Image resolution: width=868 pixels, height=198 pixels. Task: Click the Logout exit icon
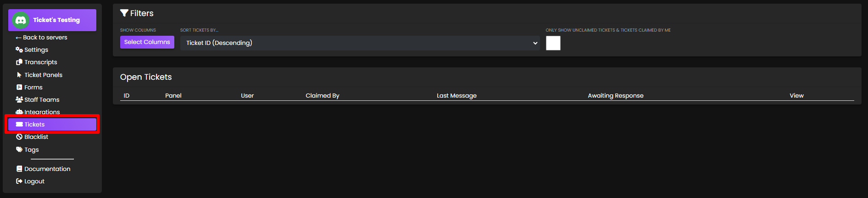(x=19, y=181)
